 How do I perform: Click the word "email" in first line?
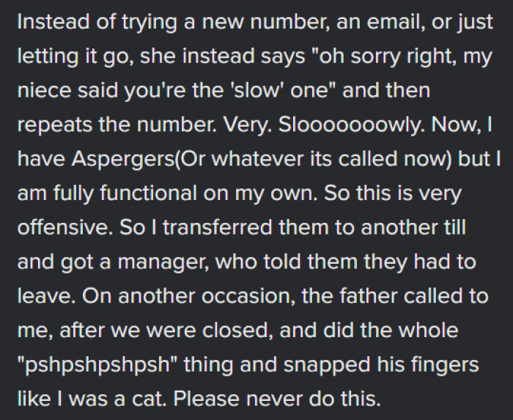pos(394,22)
